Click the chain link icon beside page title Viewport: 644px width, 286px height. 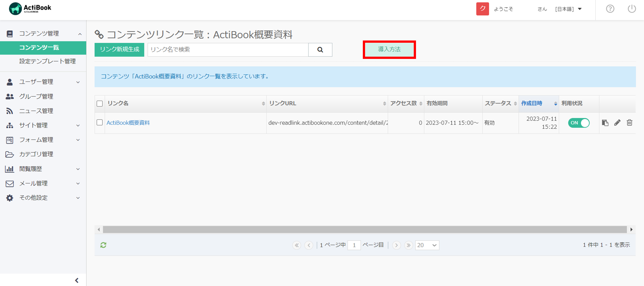tap(99, 34)
